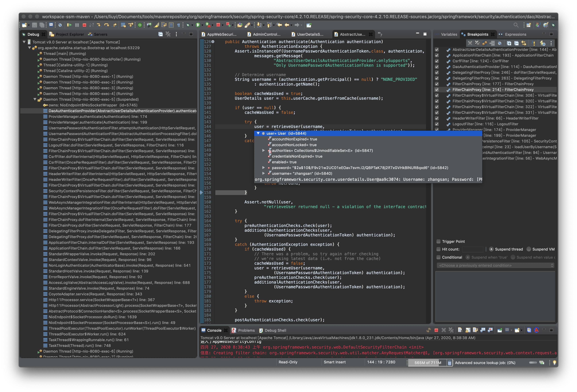577x392 pixels.
Task: Open the Problems tab
Action: [x=246, y=330]
